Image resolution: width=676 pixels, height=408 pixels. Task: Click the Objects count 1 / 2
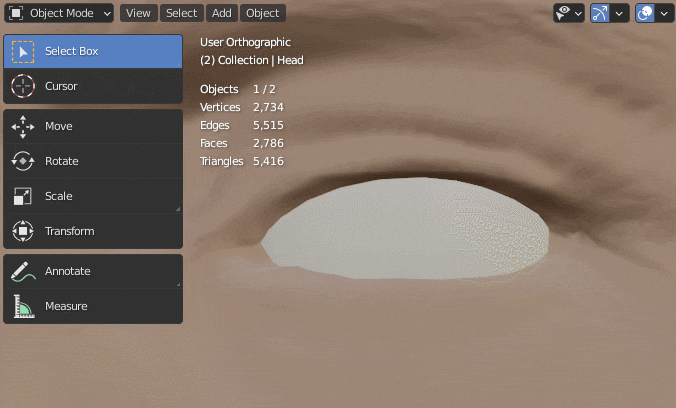(x=264, y=89)
